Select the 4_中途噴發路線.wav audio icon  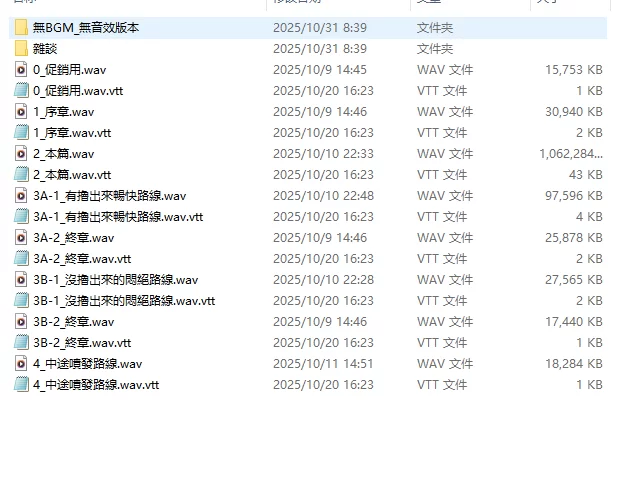[x=21, y=363]
